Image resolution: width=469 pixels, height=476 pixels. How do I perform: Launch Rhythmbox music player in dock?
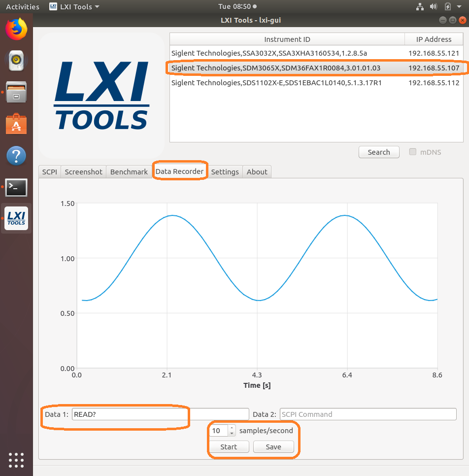tap(16, 60)
